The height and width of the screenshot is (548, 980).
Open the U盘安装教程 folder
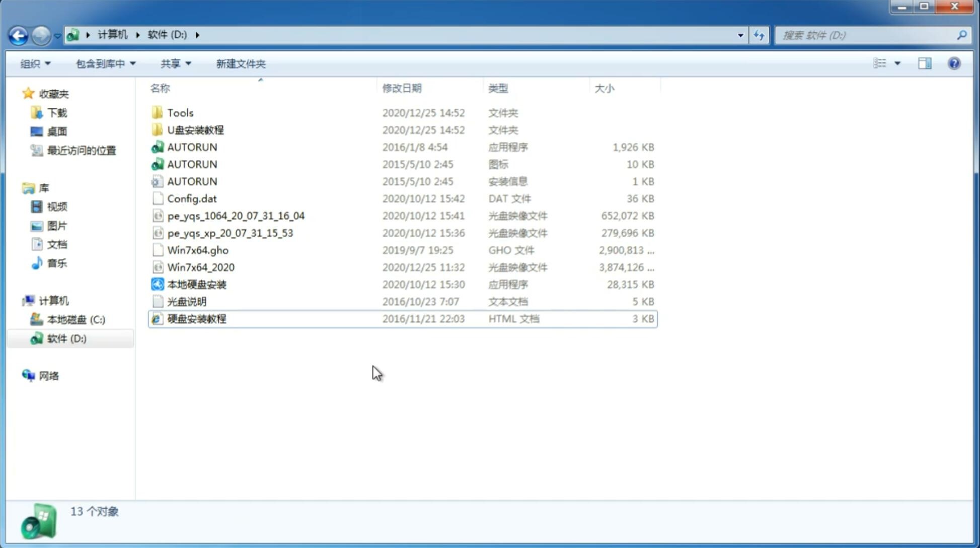coord(195,129)
